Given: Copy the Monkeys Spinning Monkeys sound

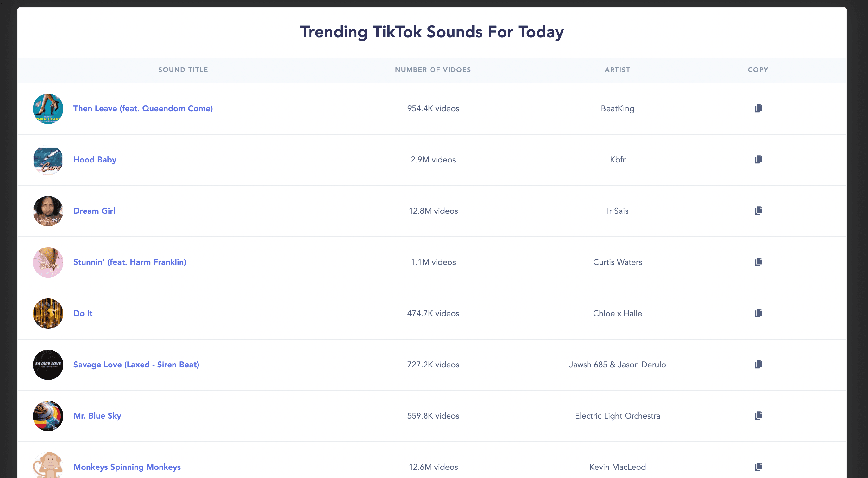Looking at the screenshot, I should (x=758, y=466).
